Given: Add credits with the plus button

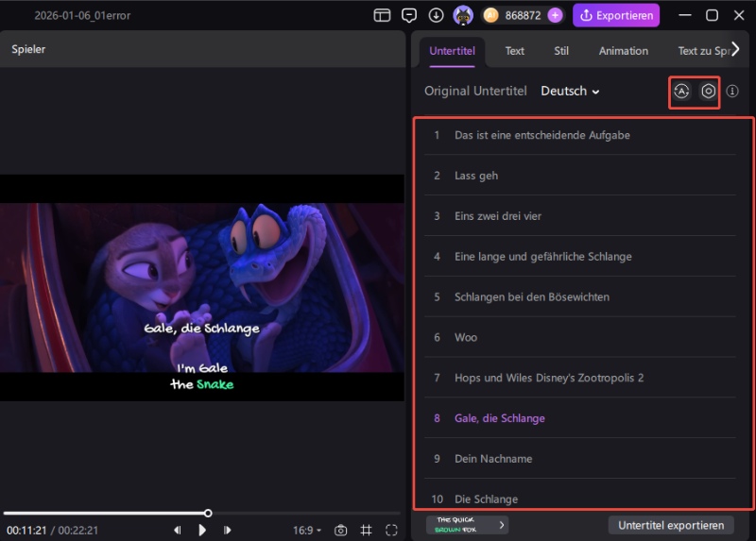Looking at the screenshot, I should point(556,15).
